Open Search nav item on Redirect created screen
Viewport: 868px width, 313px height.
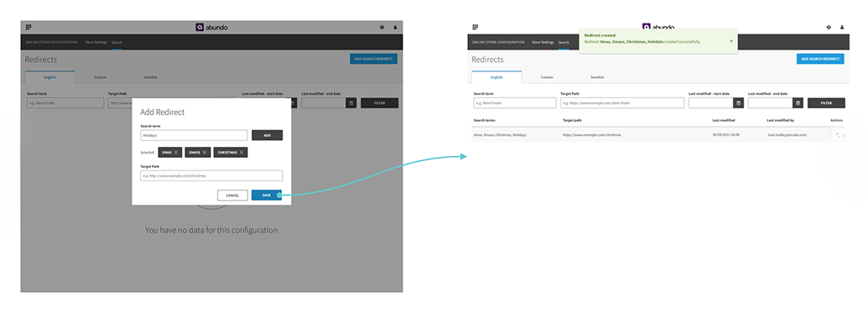coord(564,42)
